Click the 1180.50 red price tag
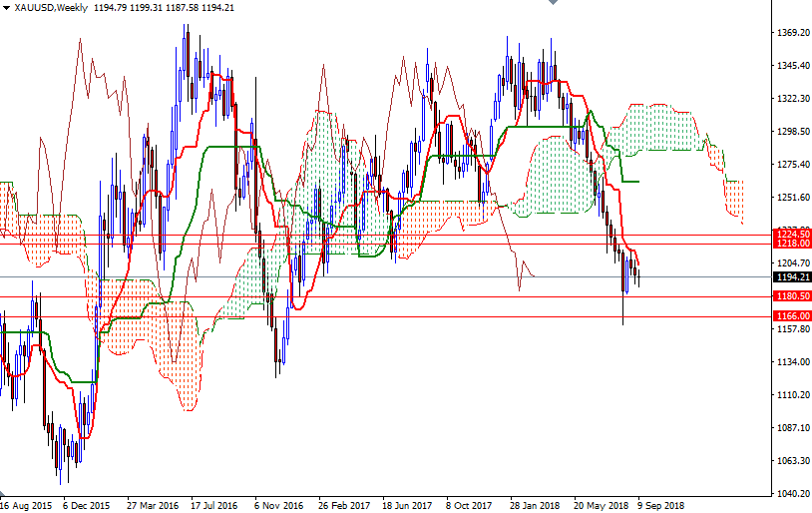812x513 pixels. click(791, 296)
